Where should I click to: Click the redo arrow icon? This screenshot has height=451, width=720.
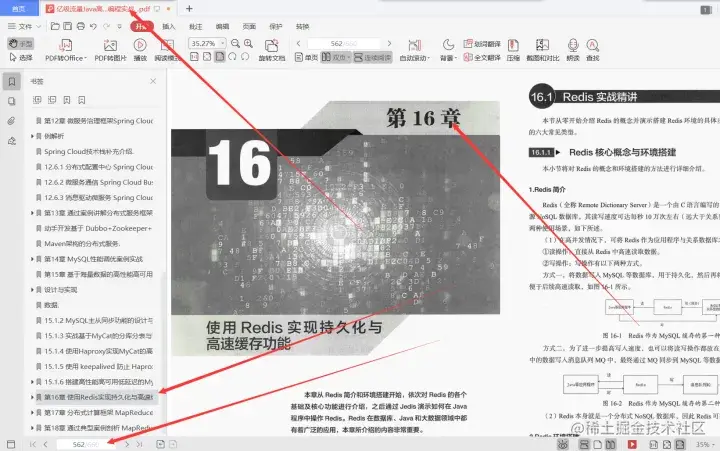(107, 26)
